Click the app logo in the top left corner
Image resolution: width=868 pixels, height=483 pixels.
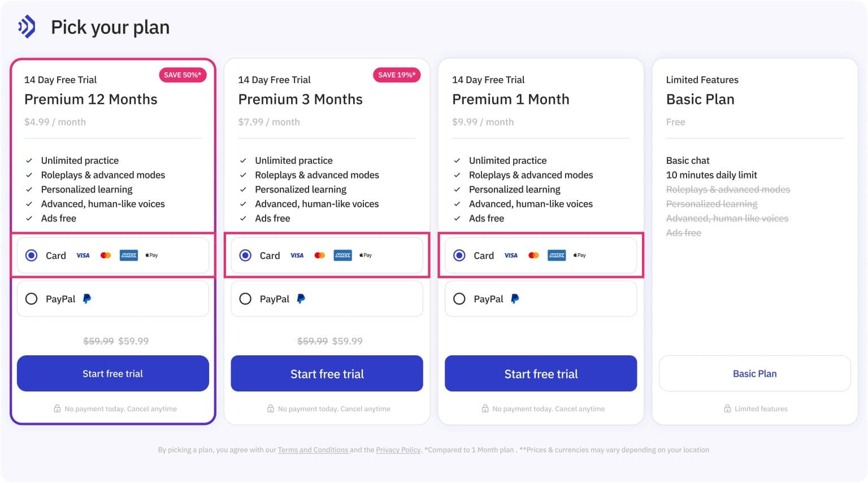(x=25, y=25)
